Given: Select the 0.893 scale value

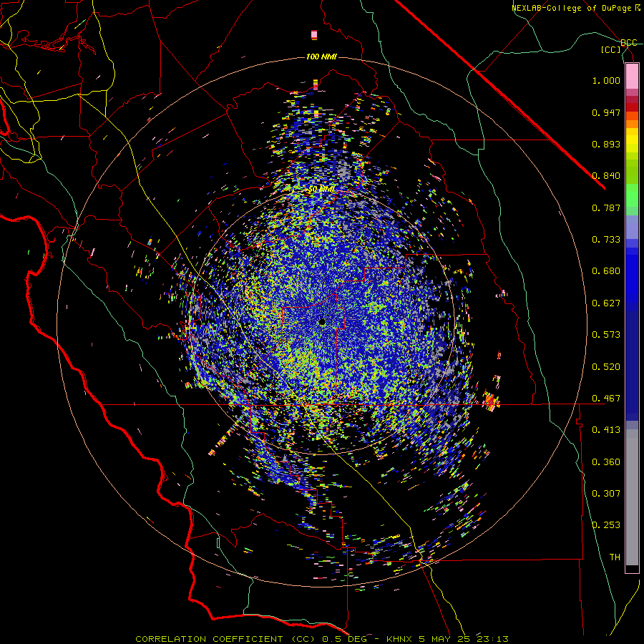Looking at the screenshot, I should (x=606, y=144).
